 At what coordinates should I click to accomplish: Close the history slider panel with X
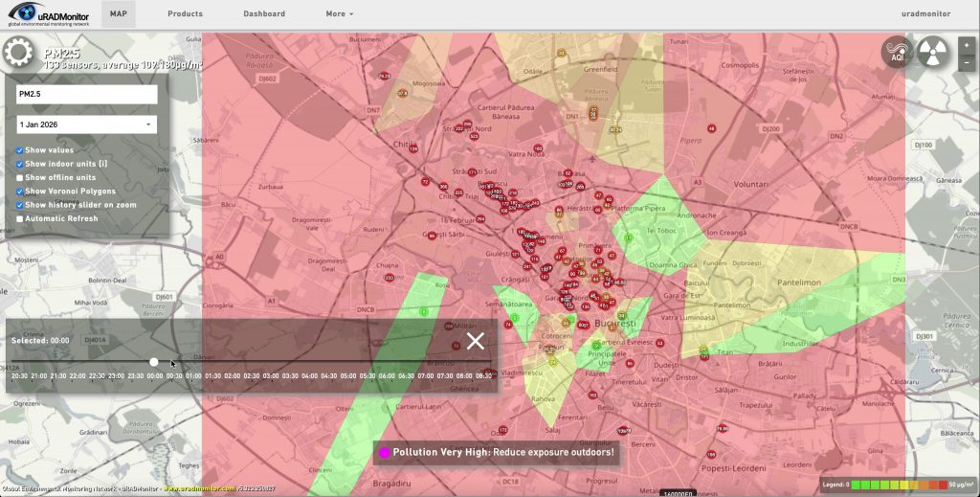pos(476,341)
